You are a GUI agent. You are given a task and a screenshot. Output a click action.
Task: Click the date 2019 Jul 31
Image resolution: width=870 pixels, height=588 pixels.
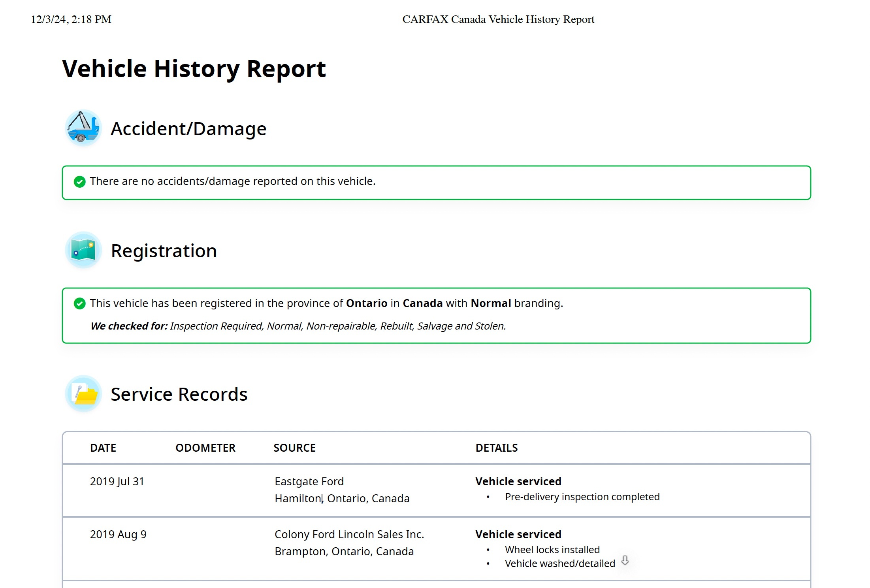point(117,481)
